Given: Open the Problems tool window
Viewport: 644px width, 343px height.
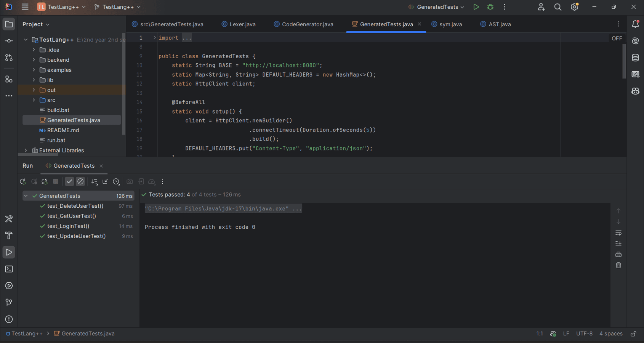Looking at the screenshot, I should click(9, 319).
